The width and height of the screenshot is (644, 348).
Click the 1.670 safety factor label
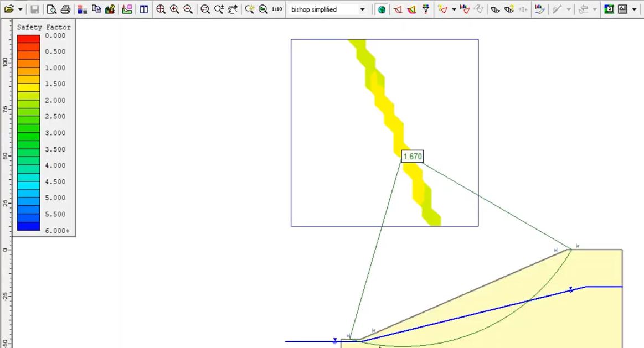(x=412, y=157)
